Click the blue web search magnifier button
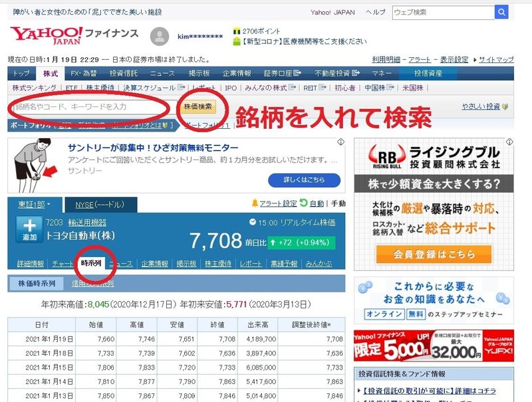 [501, 13]
